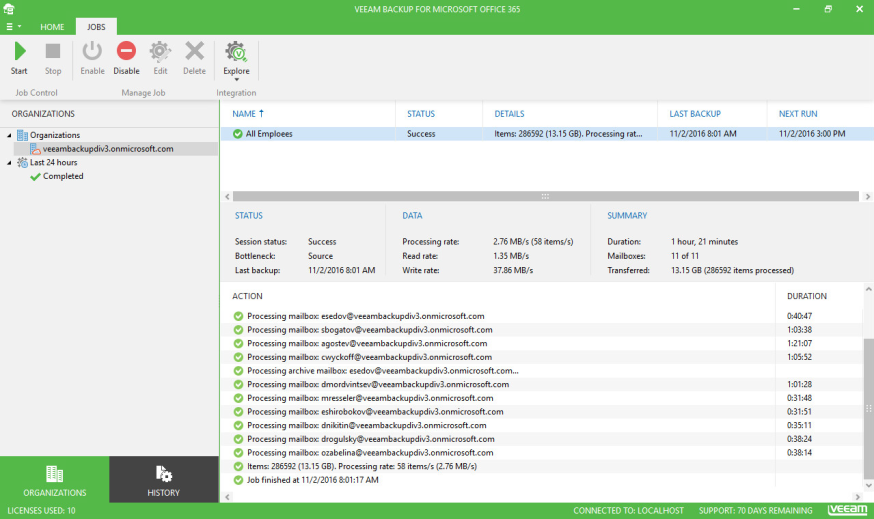Click the success icon beside ozabelina mailbox

tap(238, 453)
